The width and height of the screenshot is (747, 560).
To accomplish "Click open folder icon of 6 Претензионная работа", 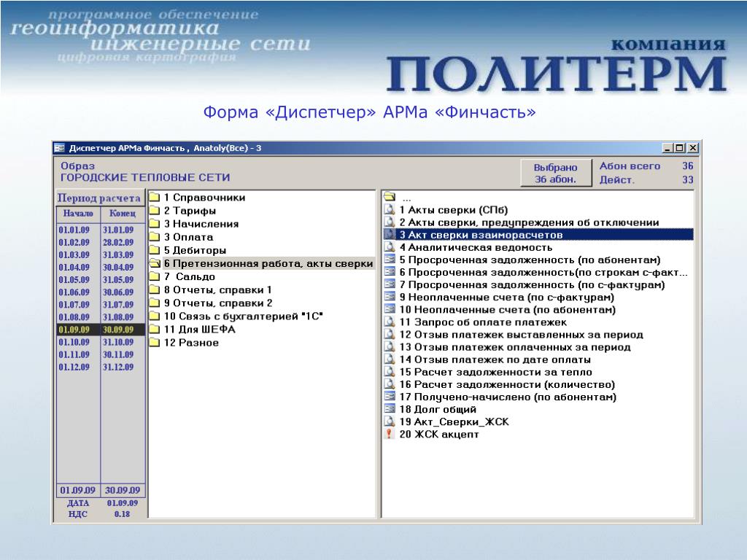I will (x=155, y=263).
